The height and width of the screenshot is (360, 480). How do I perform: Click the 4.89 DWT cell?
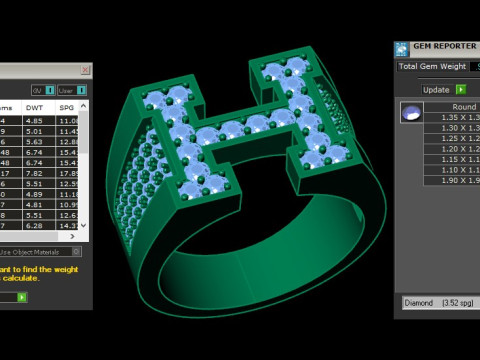click(x=39, y=194)
